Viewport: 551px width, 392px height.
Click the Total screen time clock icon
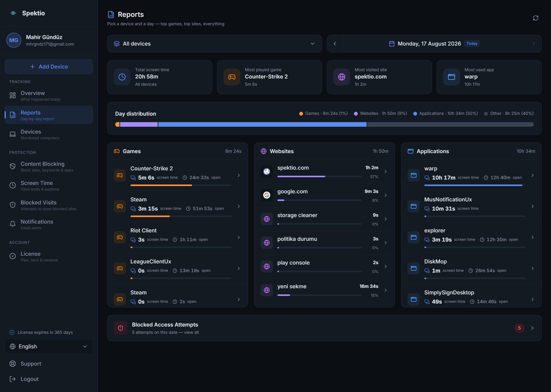(x=122, y=77)
